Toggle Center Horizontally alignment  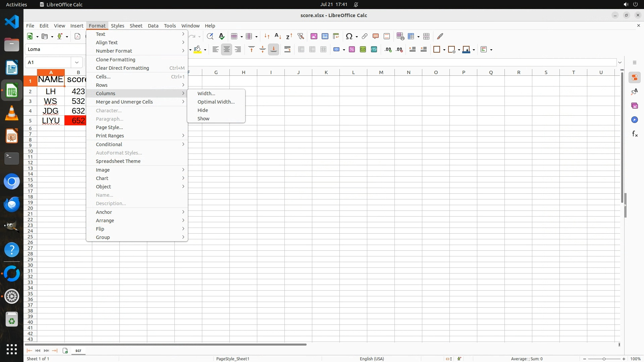click(227, 50)
